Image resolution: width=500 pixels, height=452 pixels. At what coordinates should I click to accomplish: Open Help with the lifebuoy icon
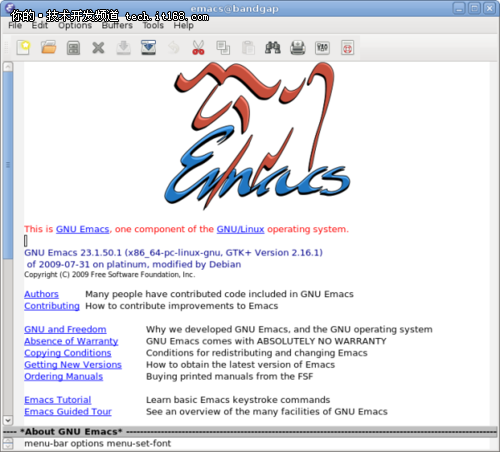pos(347,48)
